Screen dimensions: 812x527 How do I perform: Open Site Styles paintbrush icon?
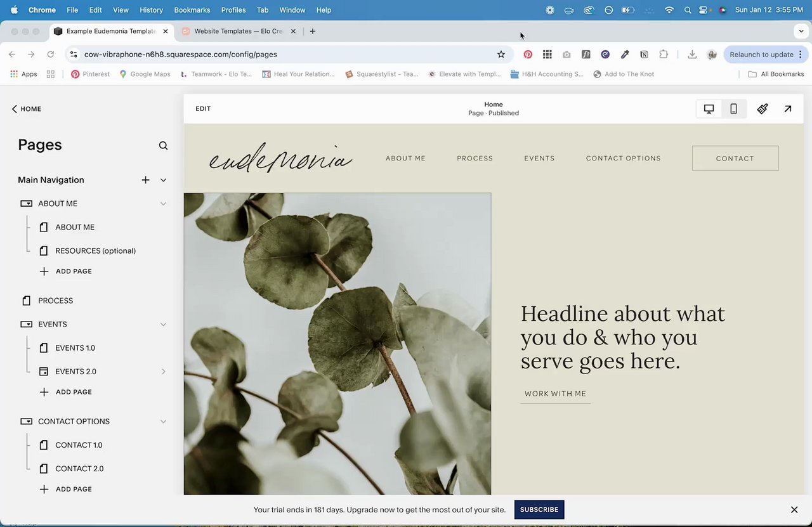(763, 109)
